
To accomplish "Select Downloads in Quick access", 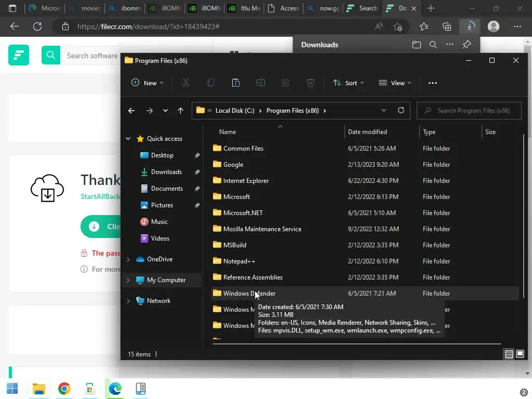I will (166, 171).
